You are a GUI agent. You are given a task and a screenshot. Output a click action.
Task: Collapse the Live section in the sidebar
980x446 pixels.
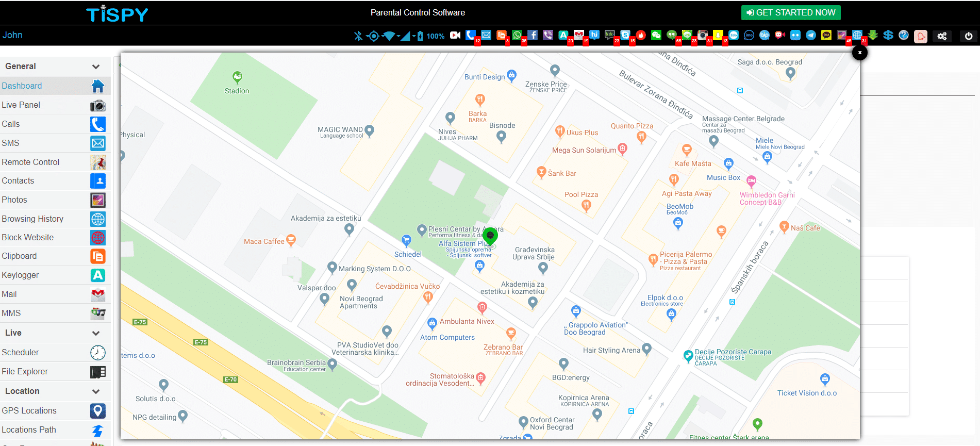[95, 333]
